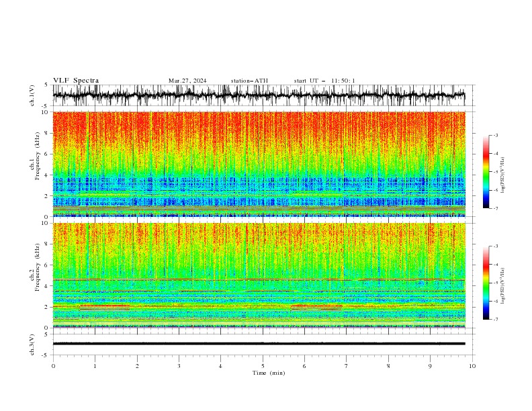This screenshot has height=411, width=532.
Task: Select the "start UT = 11:50:1" text
Action: tap(324, 81)
